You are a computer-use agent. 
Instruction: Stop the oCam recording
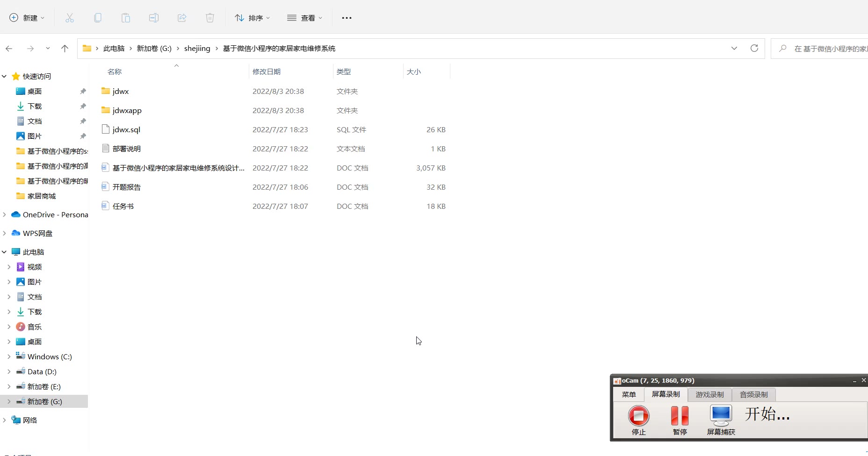pos(638,419)
